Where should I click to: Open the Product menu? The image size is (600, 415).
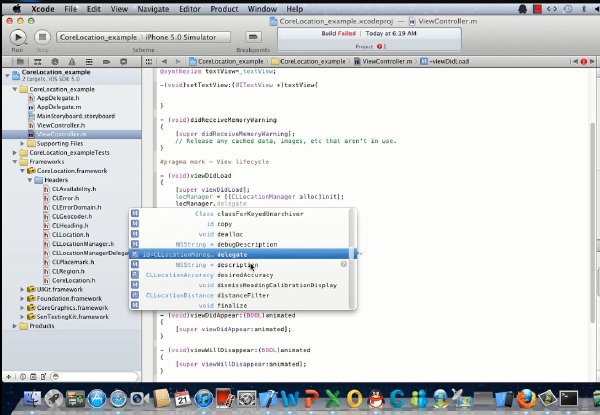[224, 9]
